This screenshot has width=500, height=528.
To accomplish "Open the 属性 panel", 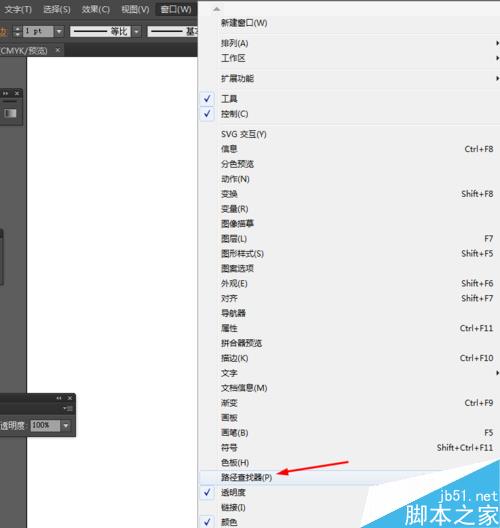I will (x=350, y=328).
